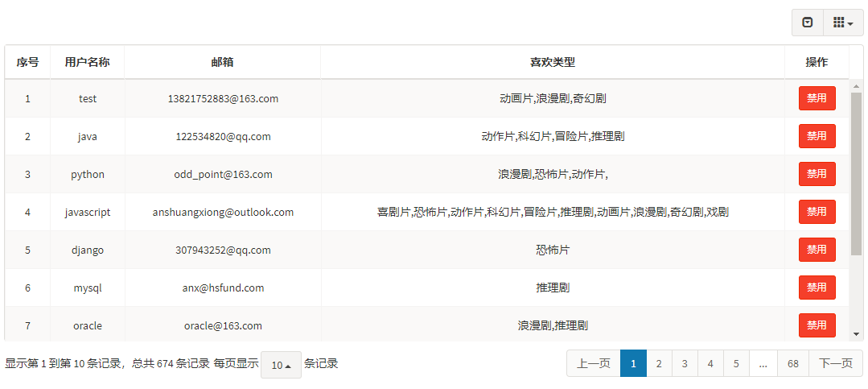Screen dimensions: 868x389
Task: Select the username cell mysql
Action: tap(88, 288)
